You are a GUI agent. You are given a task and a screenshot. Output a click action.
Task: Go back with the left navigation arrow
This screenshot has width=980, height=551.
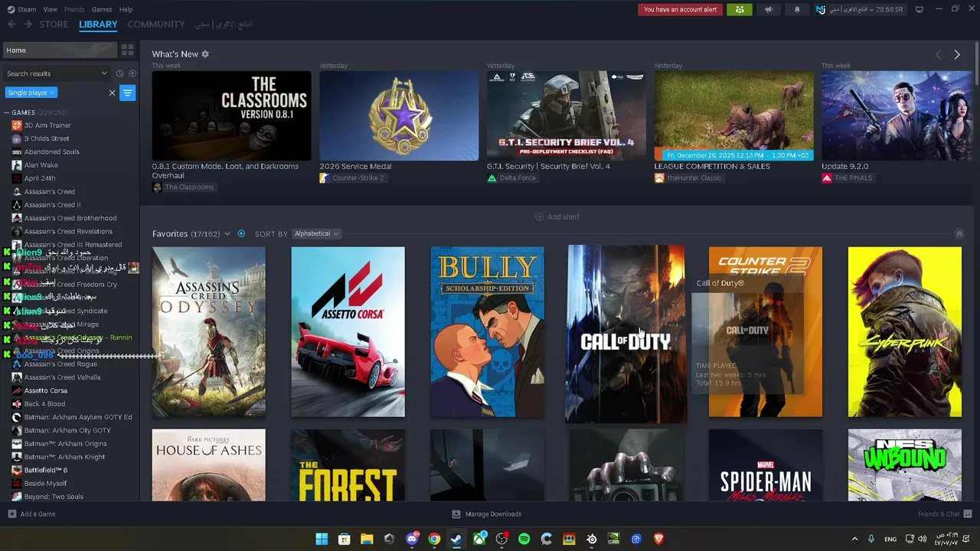[11, 24]
